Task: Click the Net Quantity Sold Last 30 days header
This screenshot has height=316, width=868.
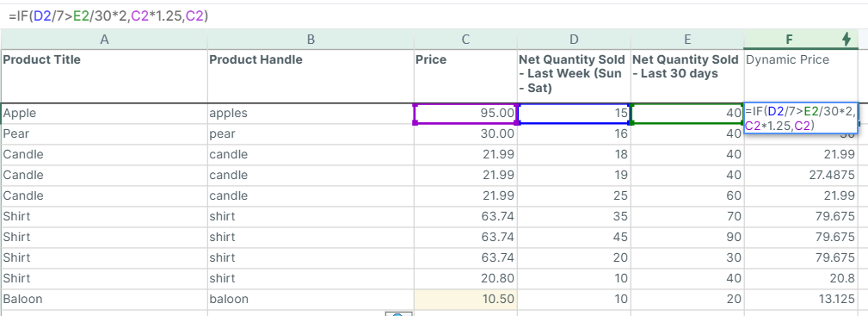Action: (687, 77)
